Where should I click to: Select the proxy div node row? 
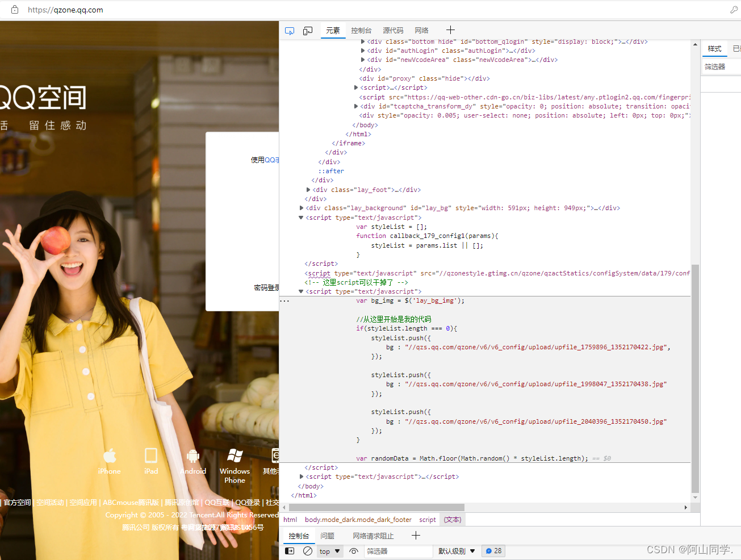(x=424, y=78)
